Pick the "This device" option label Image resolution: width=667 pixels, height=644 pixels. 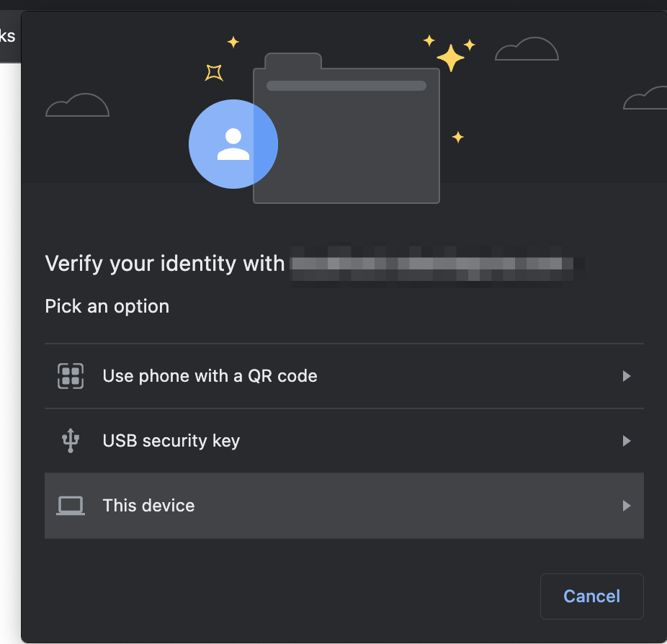[148, 506]
